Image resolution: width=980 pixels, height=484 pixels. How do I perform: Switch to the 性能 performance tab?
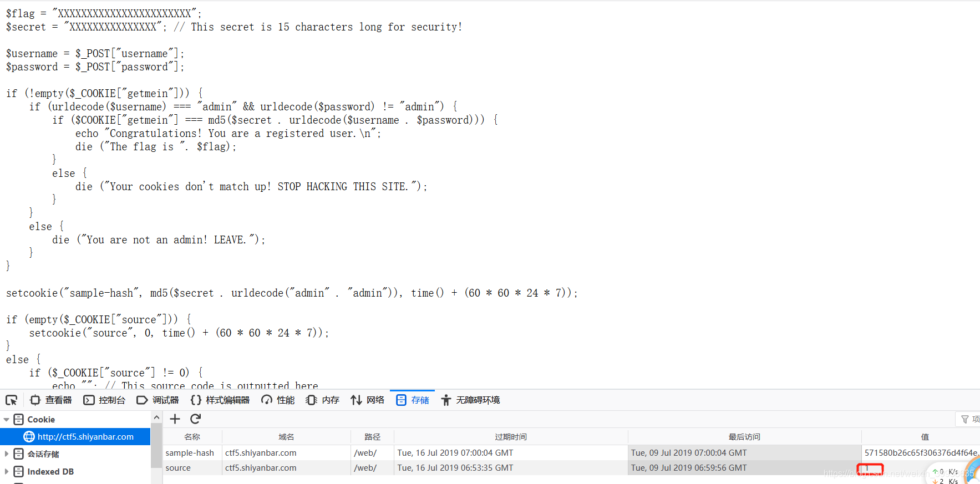pyautogui.click(x=278, y=400)
